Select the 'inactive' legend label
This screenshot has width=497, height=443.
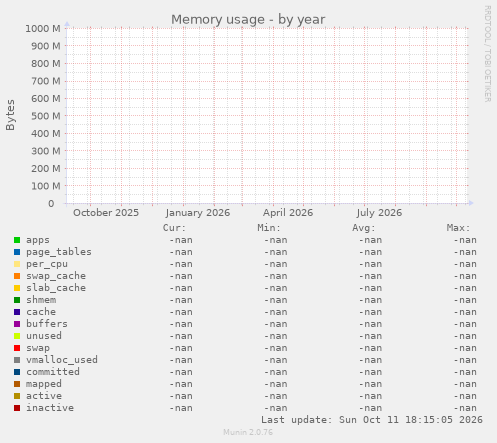pos(50,408)
